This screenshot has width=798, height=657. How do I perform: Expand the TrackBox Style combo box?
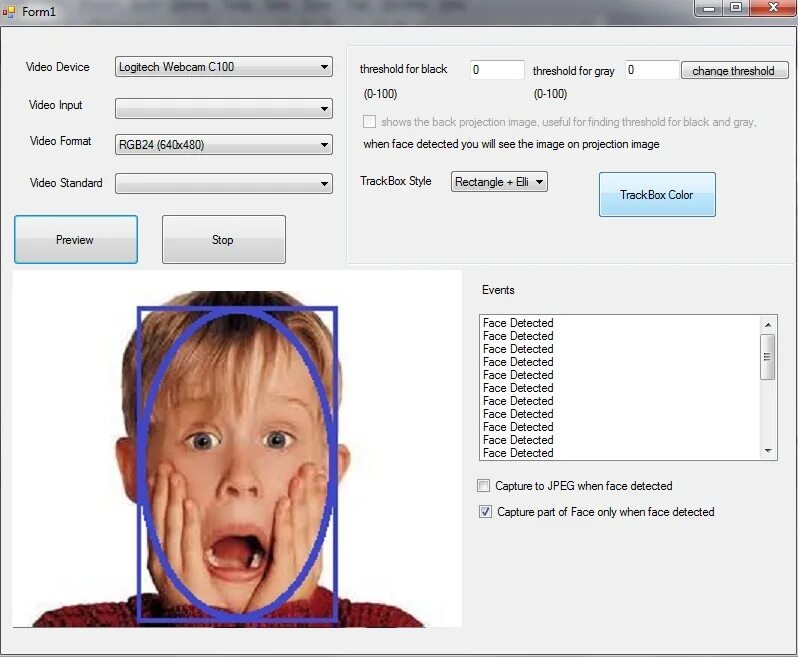tap(499, 182)
